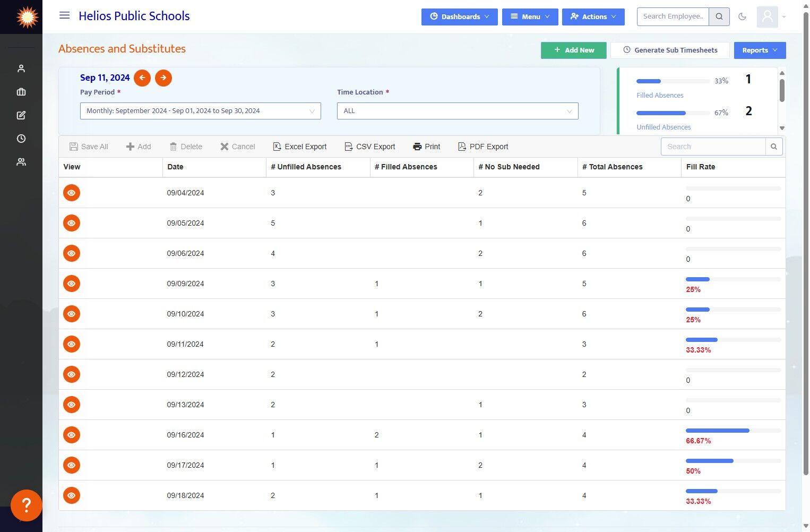The image size is (810, 532).
Task: Click Generate Sub Timesheets button
Action: 670,50
